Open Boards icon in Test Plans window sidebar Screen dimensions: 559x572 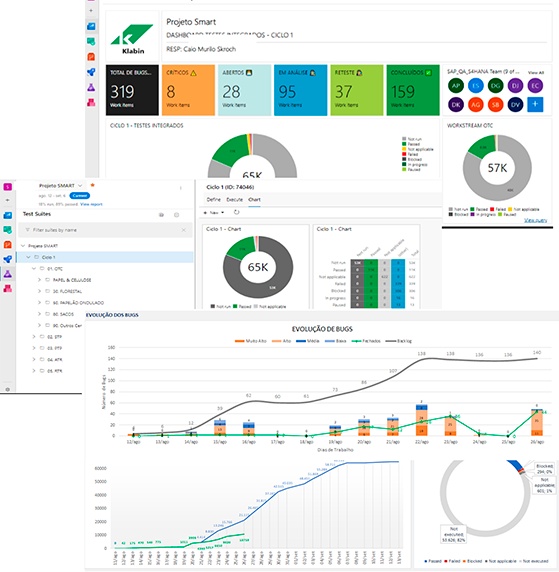8,230
